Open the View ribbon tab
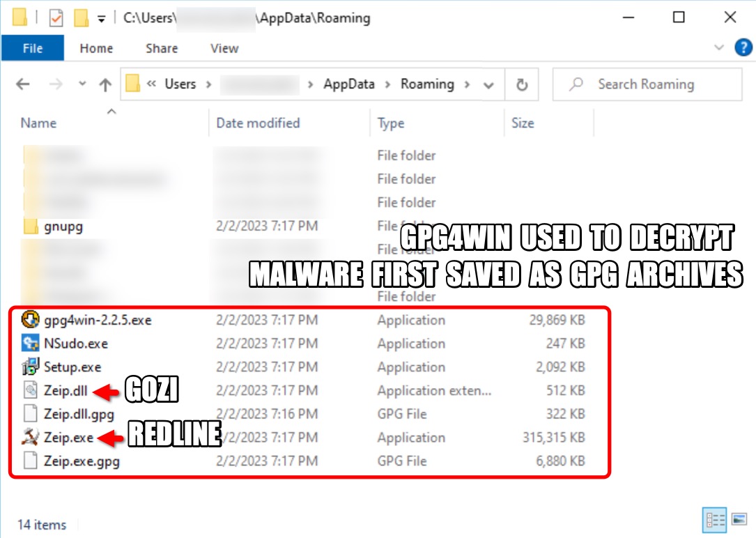Viewport: 756px width, 538px height. point(224,48)
